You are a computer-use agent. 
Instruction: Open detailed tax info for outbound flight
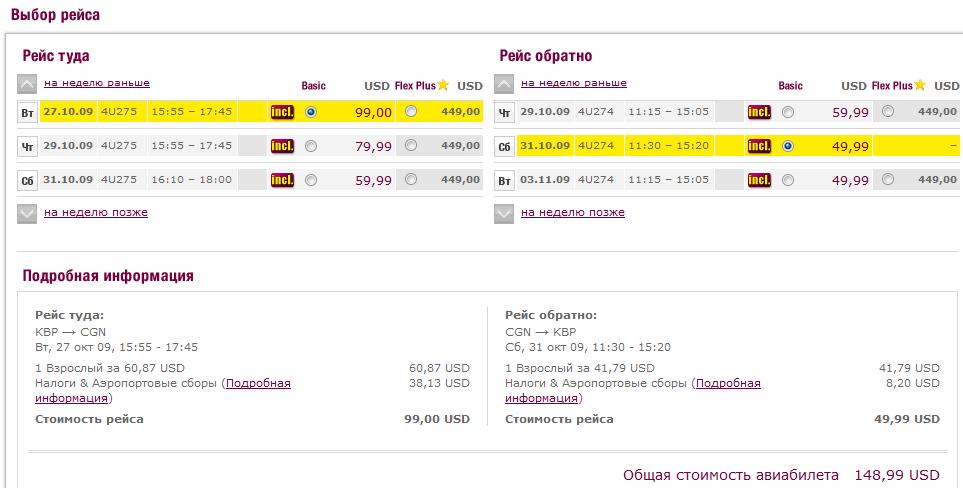[258, 383]
